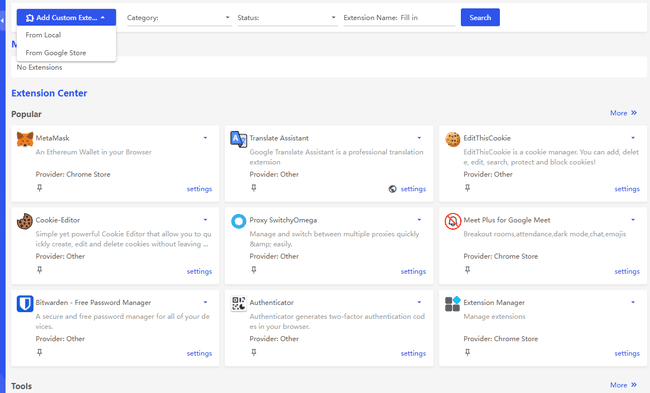Click the Extension Manager icon

click(453, 303)
